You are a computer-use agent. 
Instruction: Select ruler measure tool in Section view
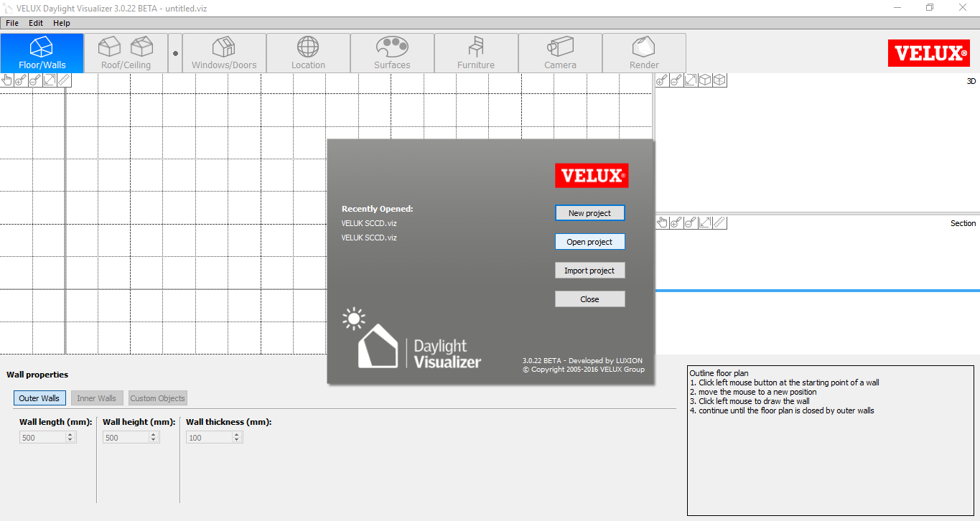click(x=719, y=223)
